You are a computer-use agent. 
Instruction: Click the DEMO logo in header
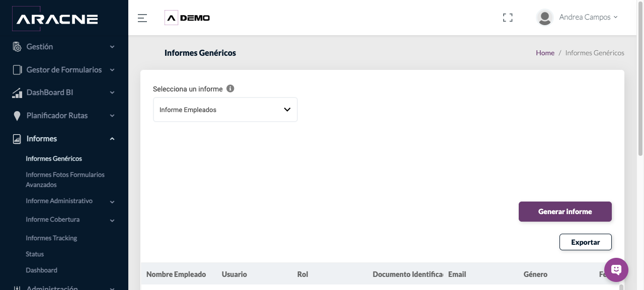pos(187,18)
